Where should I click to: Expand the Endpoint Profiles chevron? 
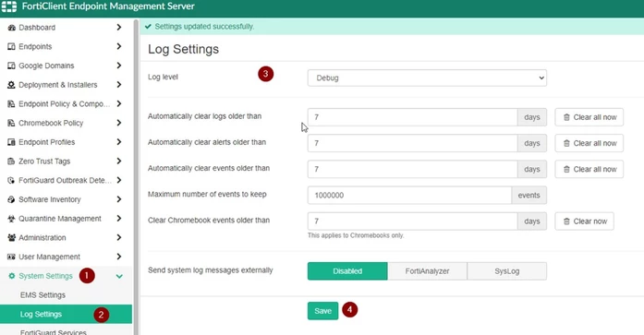click(118, 142)
